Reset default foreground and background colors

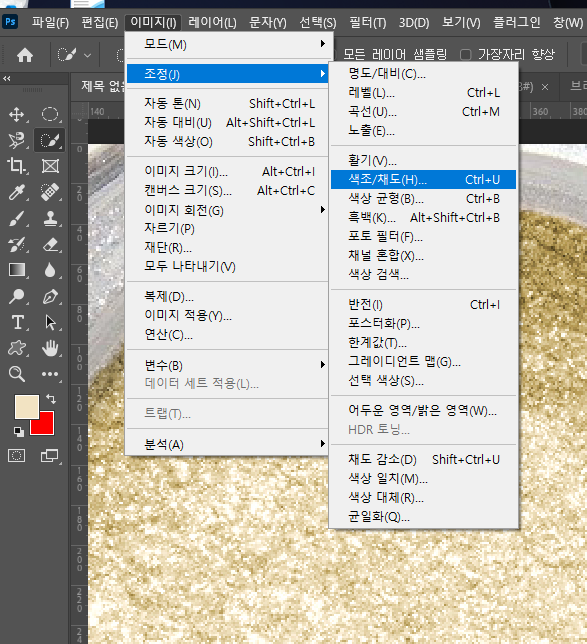18,431
